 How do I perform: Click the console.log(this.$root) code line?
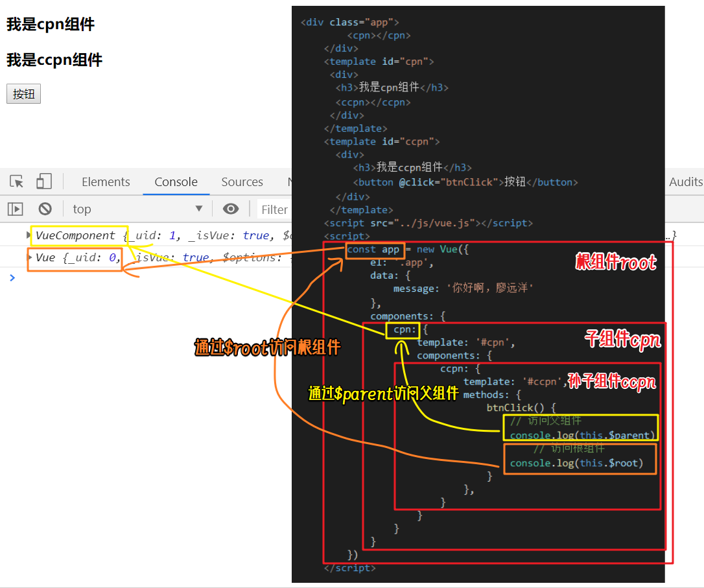[576, 463]
